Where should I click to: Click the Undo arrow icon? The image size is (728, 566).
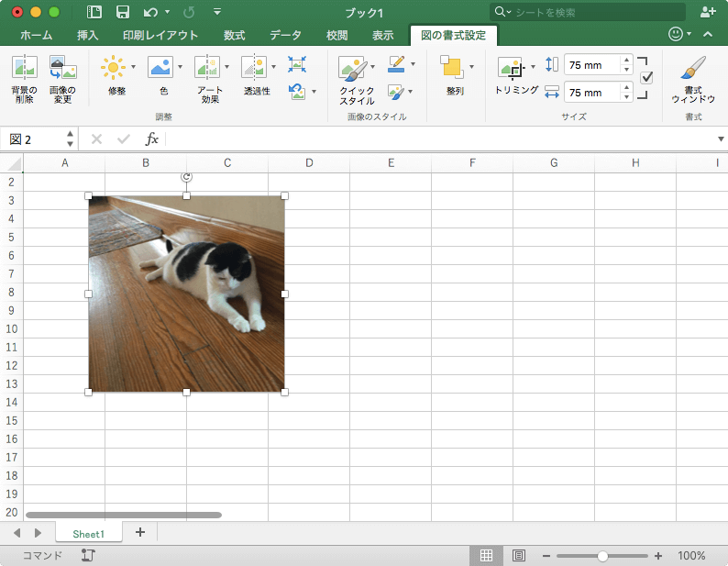coord(150,12)
